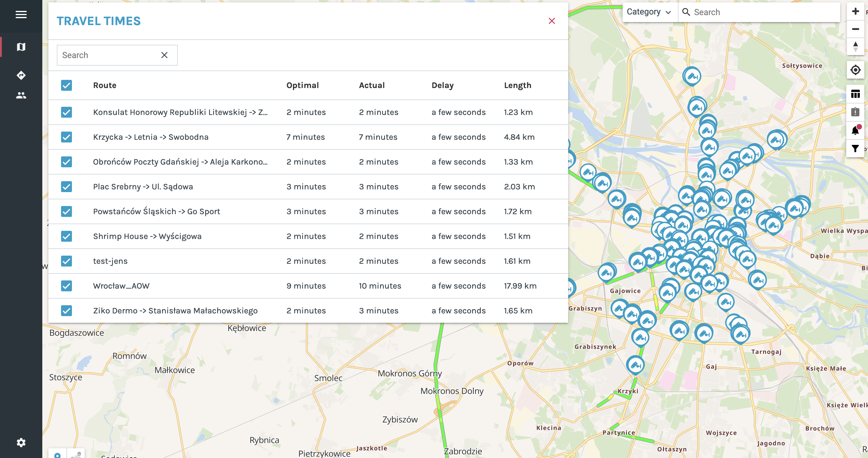868x458 pixels.
Task: Uncheck the test-jens route
Action: (66, 261)
